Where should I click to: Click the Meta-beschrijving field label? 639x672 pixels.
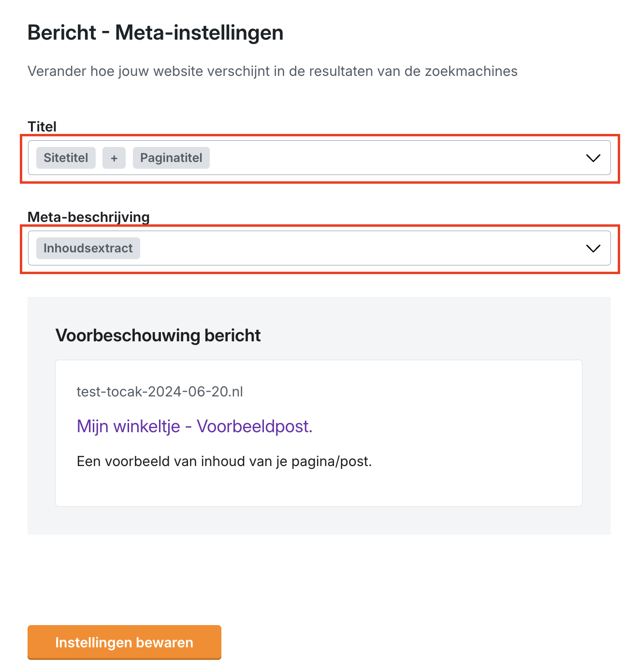(88, 217)
